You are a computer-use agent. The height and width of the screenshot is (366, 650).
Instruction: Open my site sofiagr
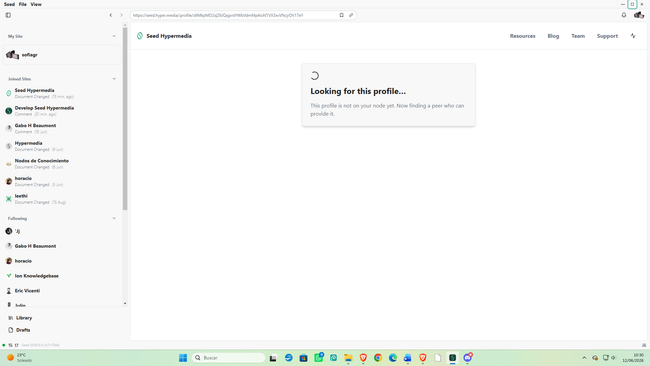point(62,55)
